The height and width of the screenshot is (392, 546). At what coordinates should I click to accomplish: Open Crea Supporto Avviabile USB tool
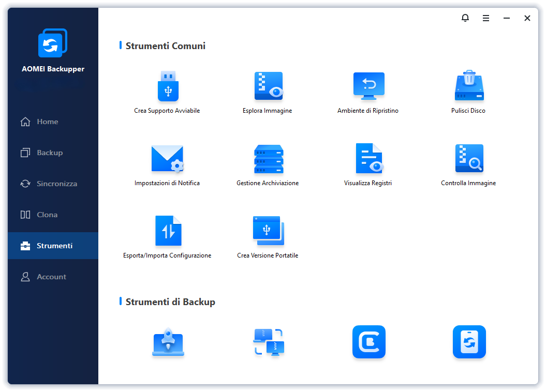point(168,86)
